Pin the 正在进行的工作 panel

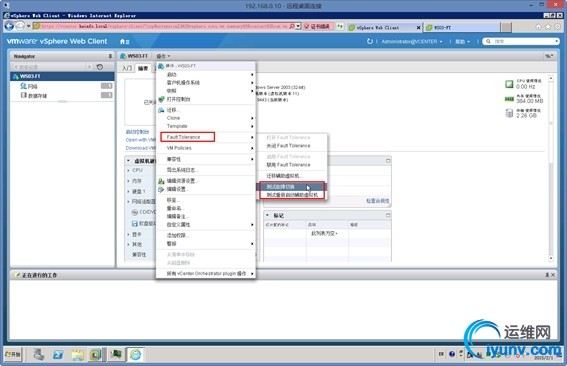tap(547, 275)
